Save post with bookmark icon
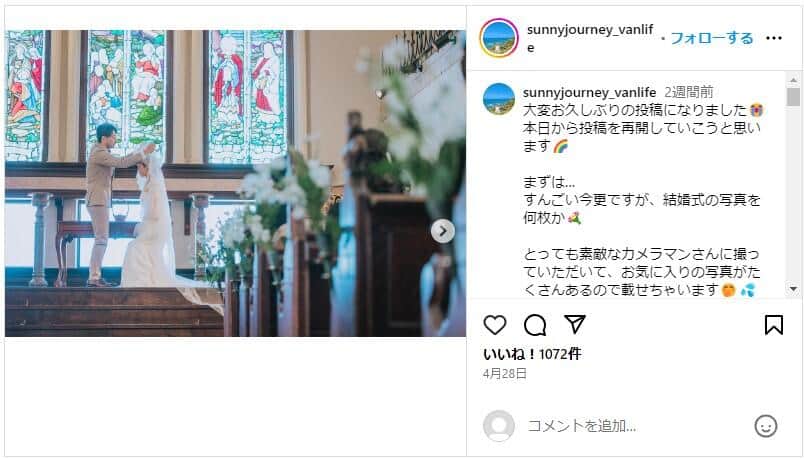Image resolution: width=804 pixels, height=459 pixels. click(x=774, y=325)
